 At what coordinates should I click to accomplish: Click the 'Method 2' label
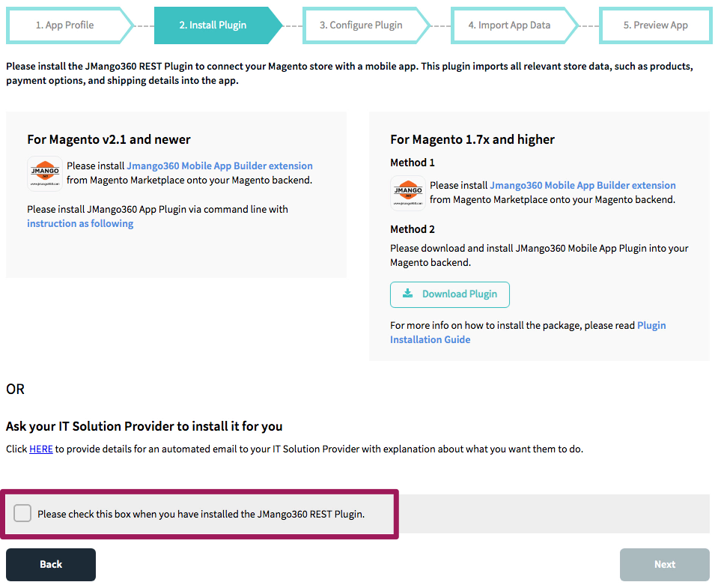click(413, 229)
